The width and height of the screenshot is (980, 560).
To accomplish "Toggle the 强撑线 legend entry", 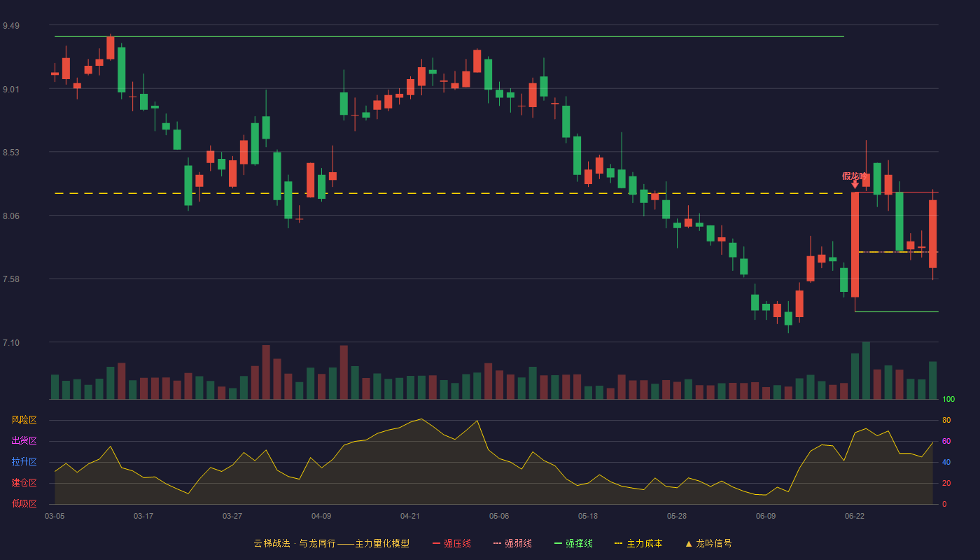I will pyautogui.click(x=573, y=543).
